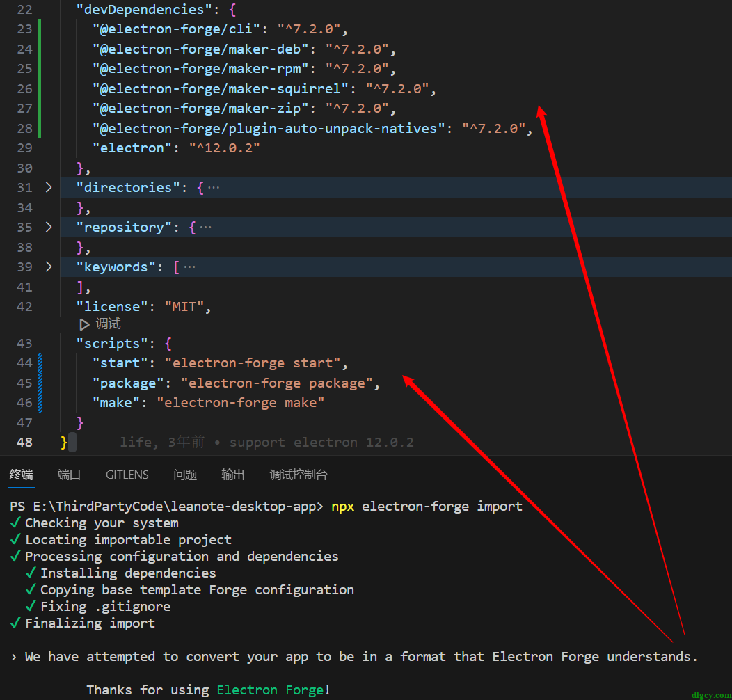
Task: Click the "Installing dependencies" terminal line
Action: 129,573
